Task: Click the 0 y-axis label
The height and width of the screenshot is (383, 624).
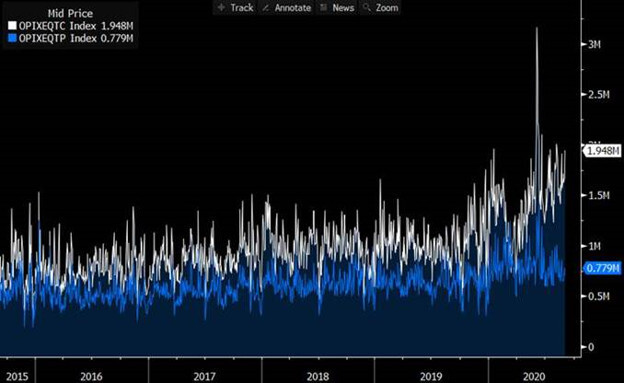Action: (591, 347)
